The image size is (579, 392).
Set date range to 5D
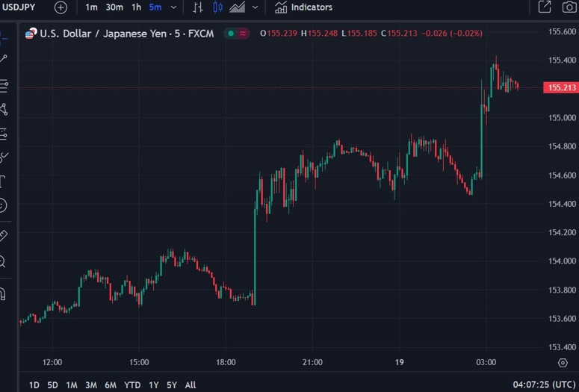tap(52, 385)
